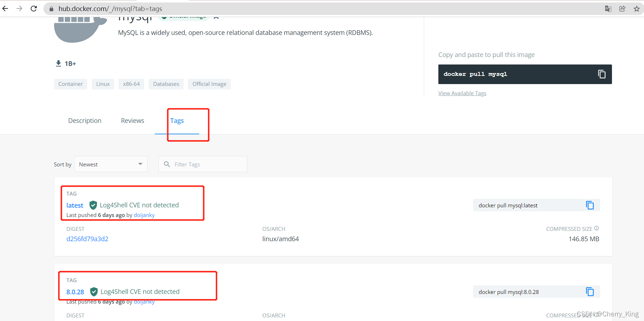Open the latest tag link

(75, 206)
